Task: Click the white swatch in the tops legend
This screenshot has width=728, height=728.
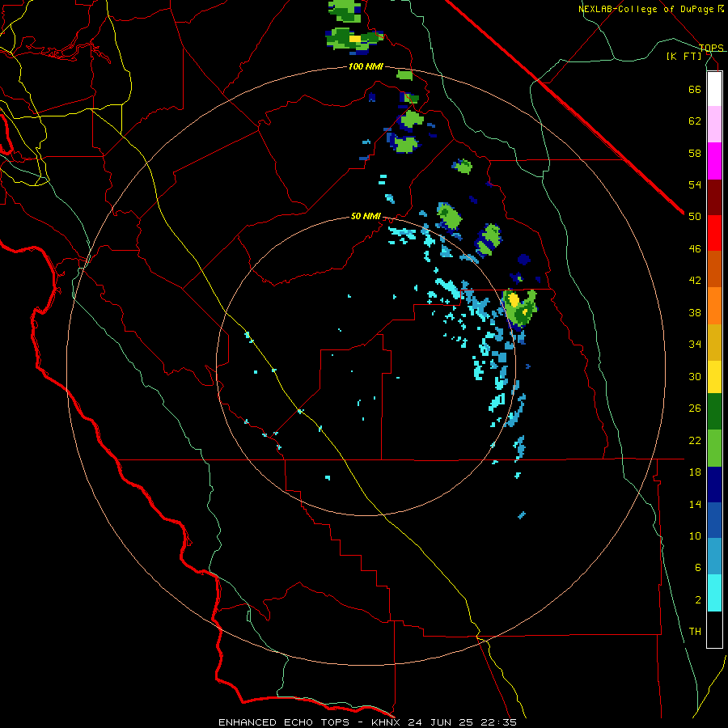Action: [714, 89]
